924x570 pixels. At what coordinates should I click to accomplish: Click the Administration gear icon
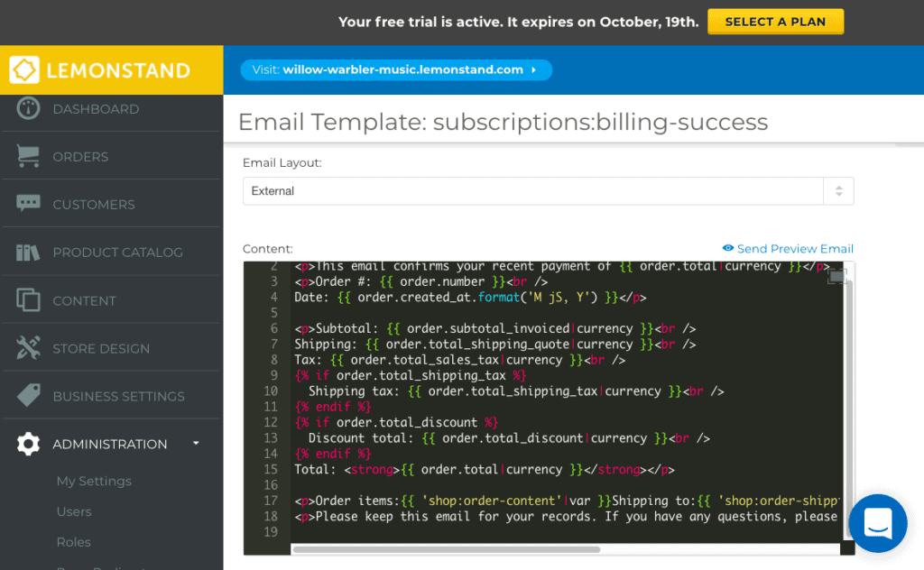(x=28, y=444)
